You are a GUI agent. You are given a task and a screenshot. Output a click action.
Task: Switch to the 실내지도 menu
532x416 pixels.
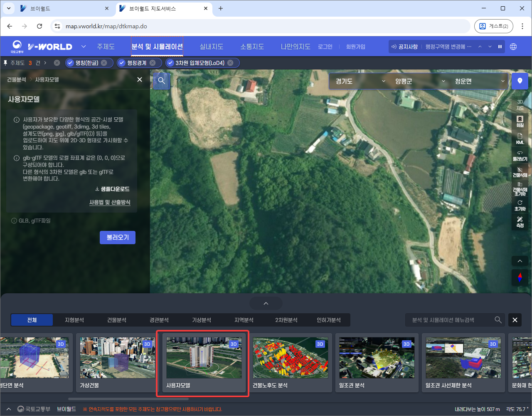coord(211,47)
